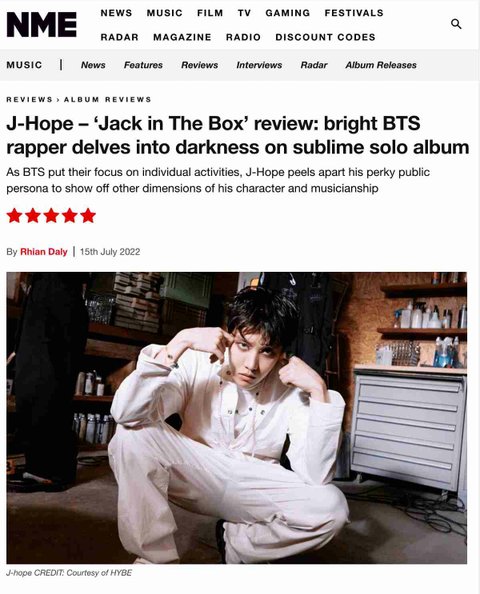Open the News menu item

[116, 13]
